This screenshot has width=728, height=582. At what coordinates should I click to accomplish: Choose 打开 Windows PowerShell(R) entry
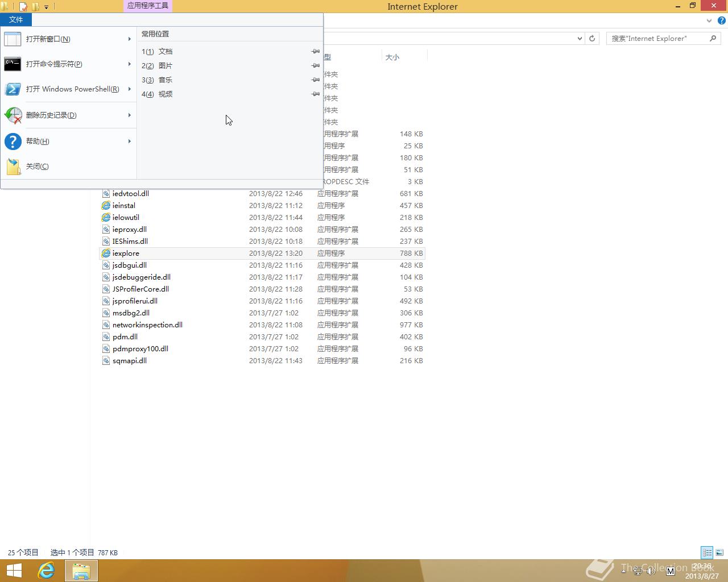(x=69, y=89)
